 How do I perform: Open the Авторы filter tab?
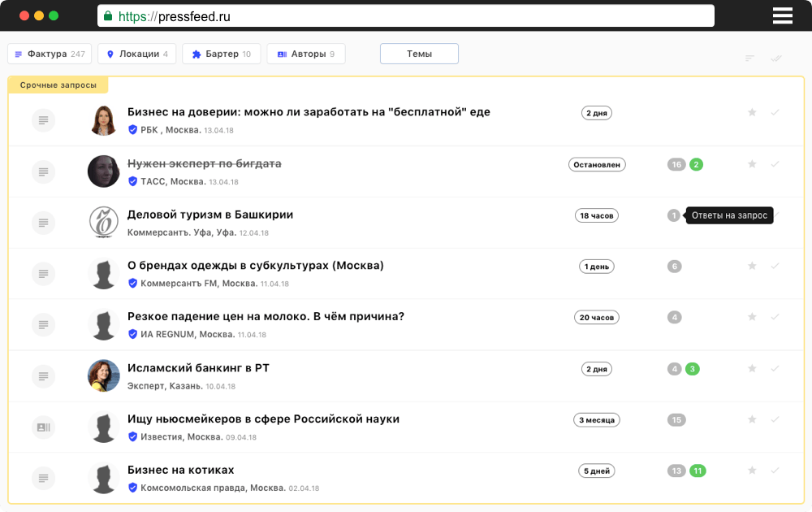(x=305, y=54)
